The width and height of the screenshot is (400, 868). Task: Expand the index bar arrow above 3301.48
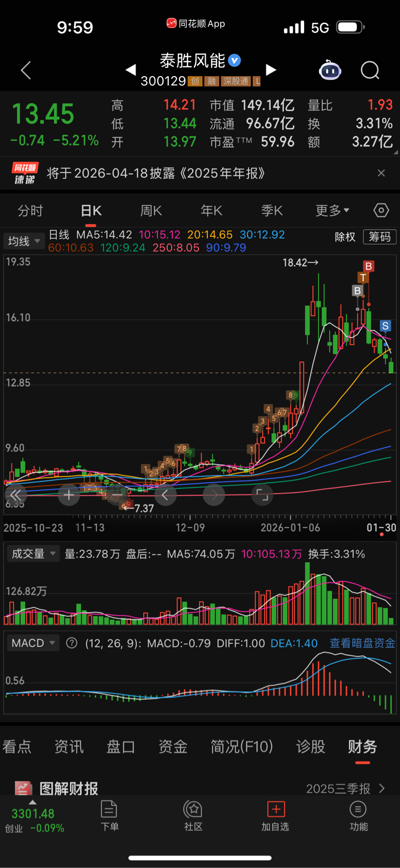[x=33, y=802]
